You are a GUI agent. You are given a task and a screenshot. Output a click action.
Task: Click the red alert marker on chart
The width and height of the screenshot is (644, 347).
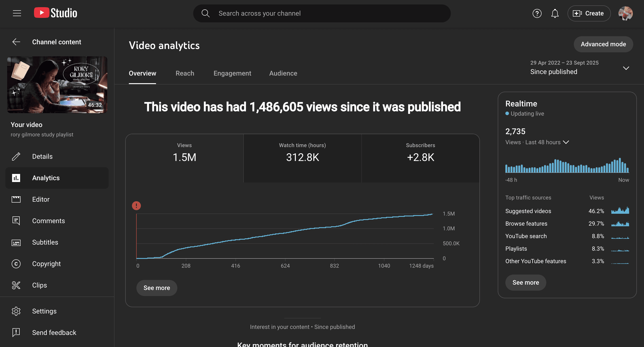pos(136,206)
